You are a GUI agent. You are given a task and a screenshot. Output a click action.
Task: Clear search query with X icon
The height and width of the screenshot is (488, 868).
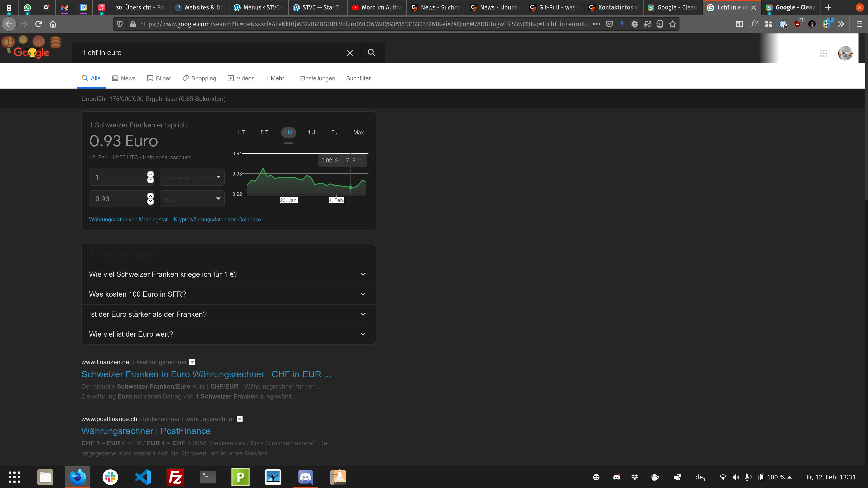tap(350, 53)
